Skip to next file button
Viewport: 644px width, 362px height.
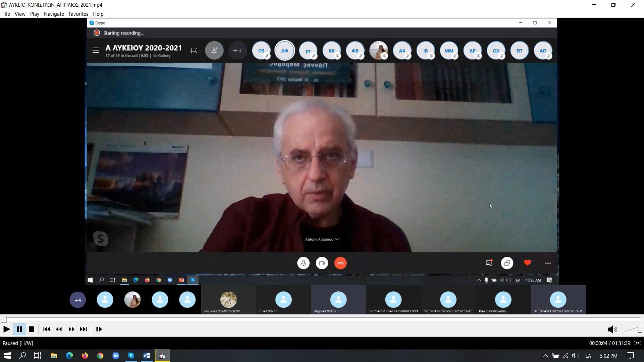[x=84, y=329]
